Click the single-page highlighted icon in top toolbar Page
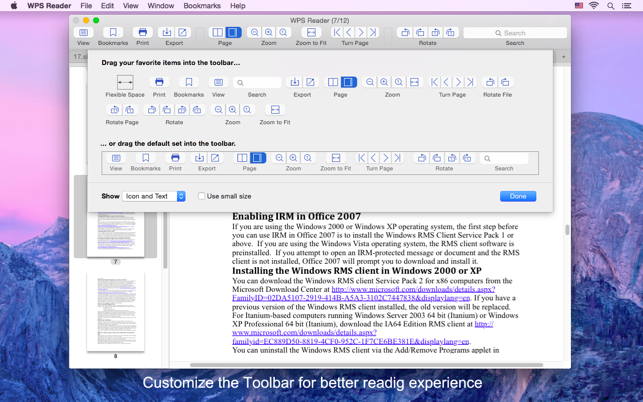This screenshot has height=402, width=643. coord(233,32)
